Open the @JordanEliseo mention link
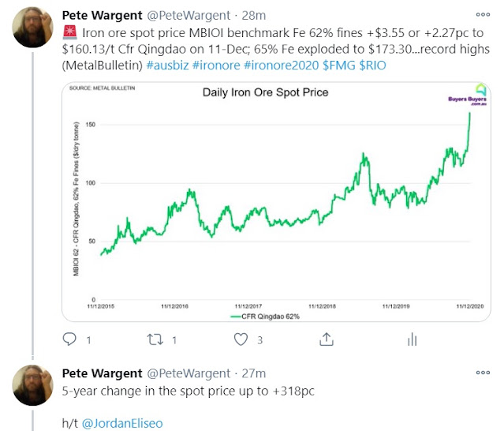The height and width of the screenshot is (431, 504). pos(122,423)
